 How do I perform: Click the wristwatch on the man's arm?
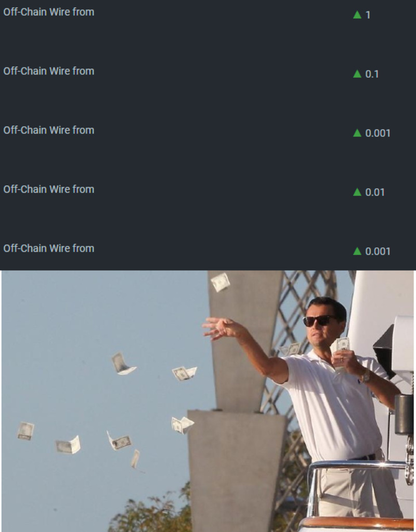[366, 376]
